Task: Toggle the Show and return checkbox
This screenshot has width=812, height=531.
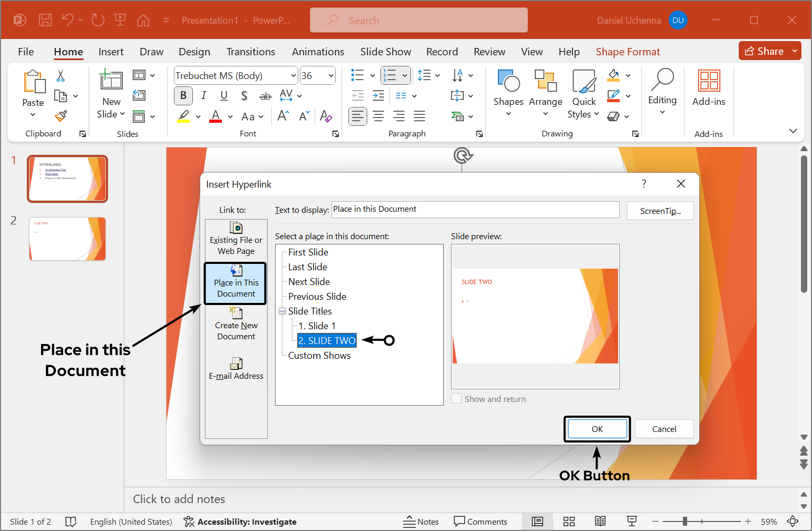Action: [456, 399]
